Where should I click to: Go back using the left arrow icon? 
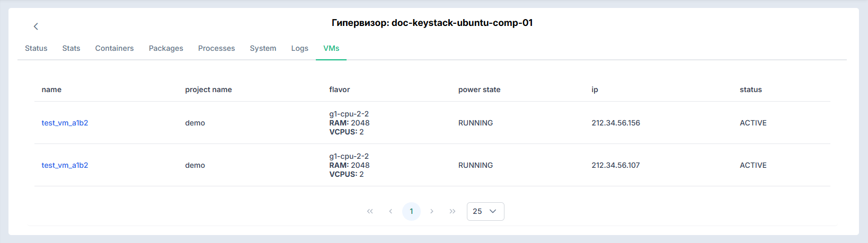click(x=36, y=26)
